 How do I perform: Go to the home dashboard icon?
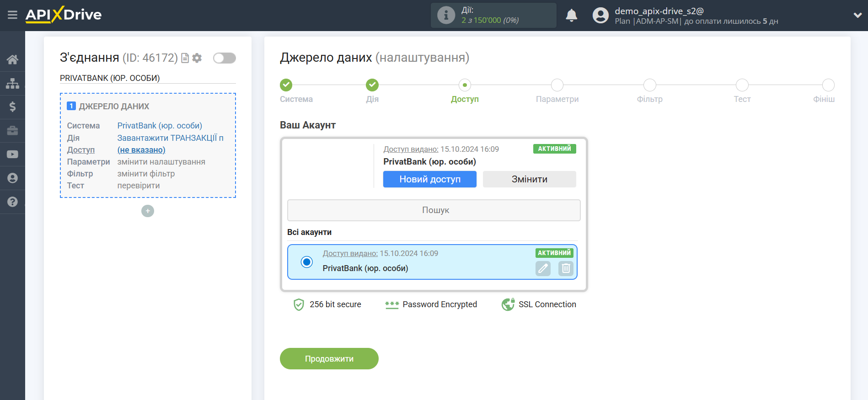click(x=12, y=59)
